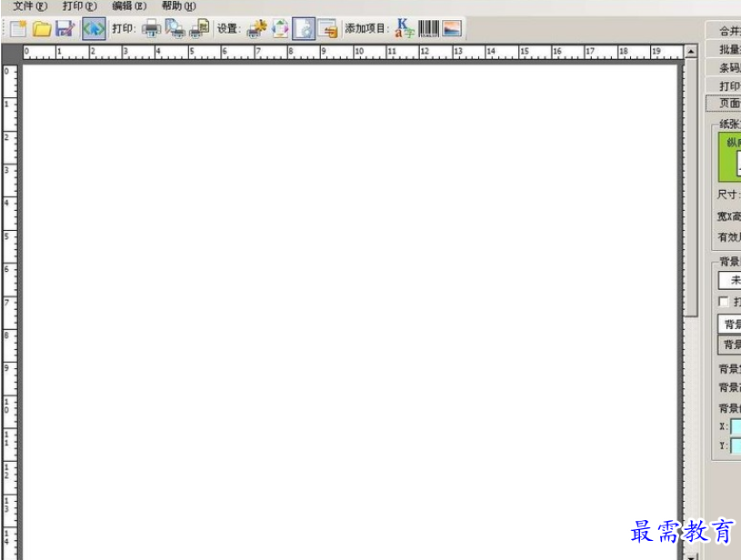Open the 打印(P) menu

[80, 6]
